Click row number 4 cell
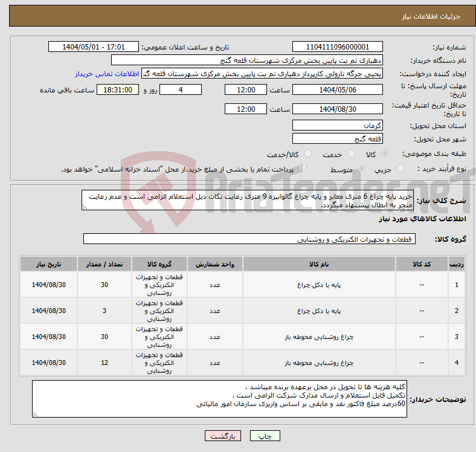Screen dimensions: 476x452 point(456,363)
